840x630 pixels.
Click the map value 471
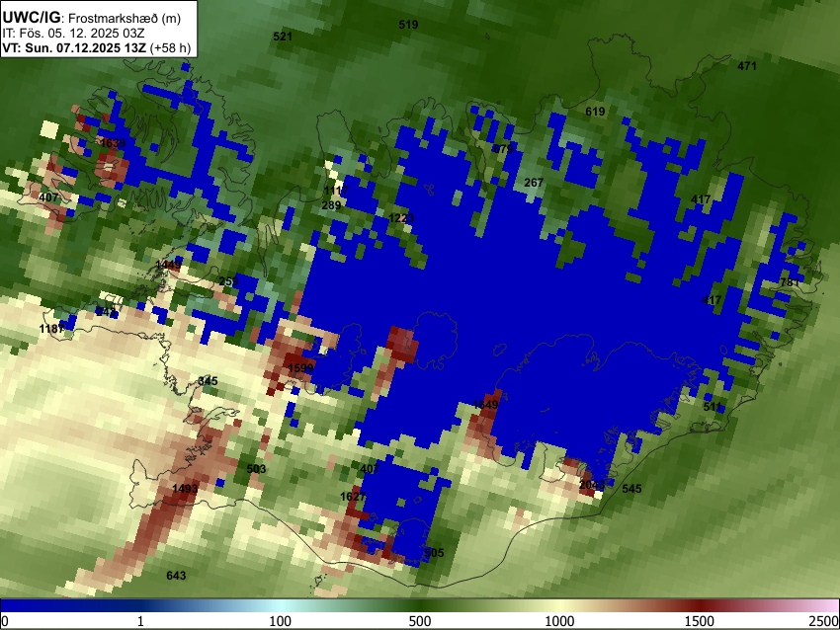click(x=747, y=66)
